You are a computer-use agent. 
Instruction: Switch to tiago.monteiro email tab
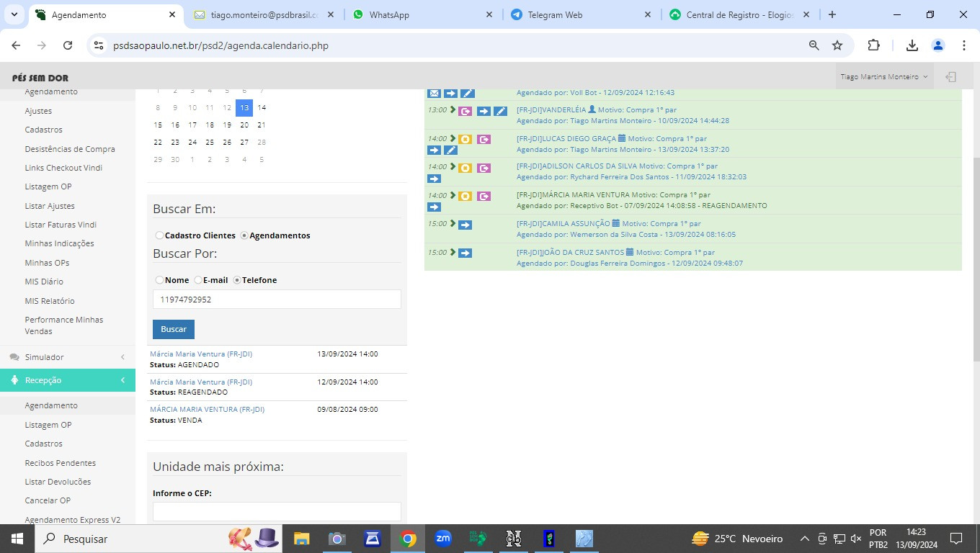(264, 14)
